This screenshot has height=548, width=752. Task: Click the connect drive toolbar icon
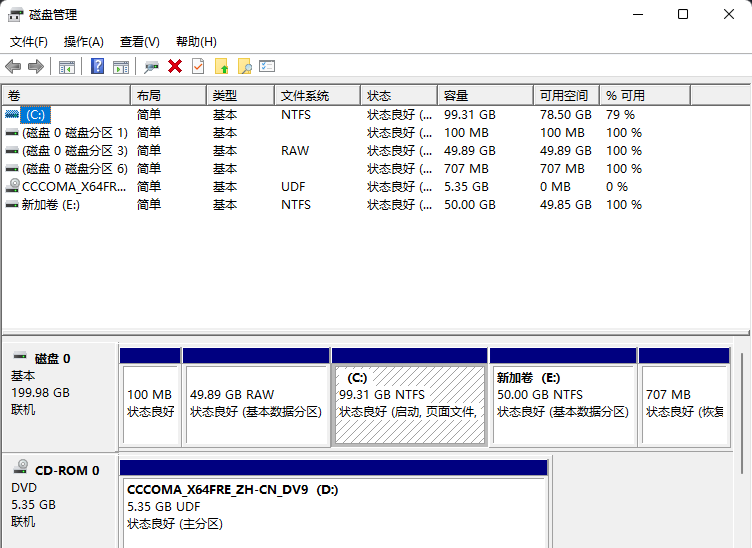pyautogui.click(x=151, y=66)
